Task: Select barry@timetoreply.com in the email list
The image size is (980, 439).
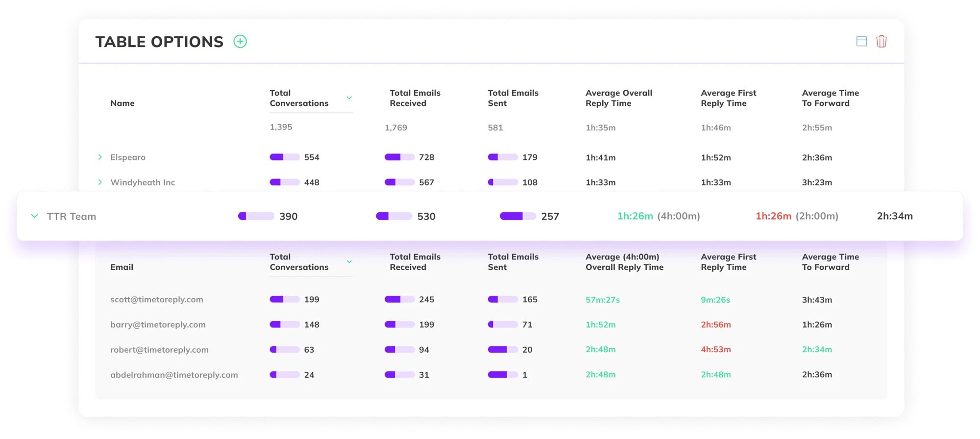Action: [x=158, y=325]
